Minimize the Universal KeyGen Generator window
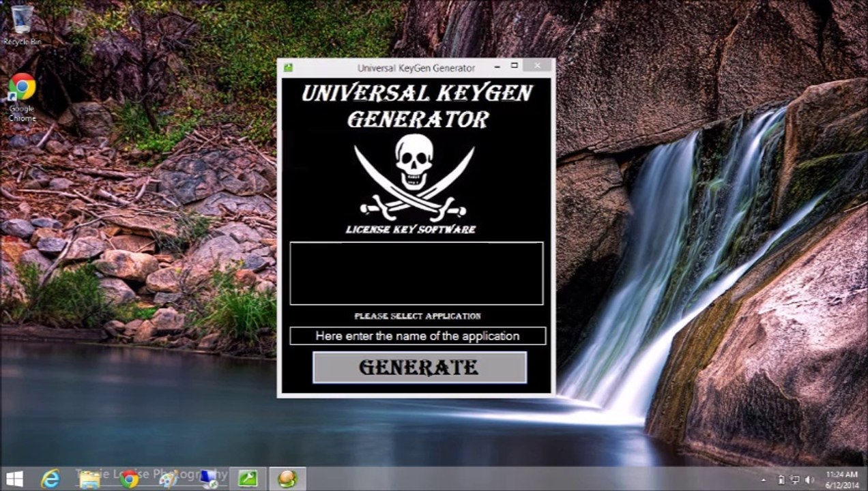Image resolution: width=868 pixels, height=491 pixels. (496, 66)
